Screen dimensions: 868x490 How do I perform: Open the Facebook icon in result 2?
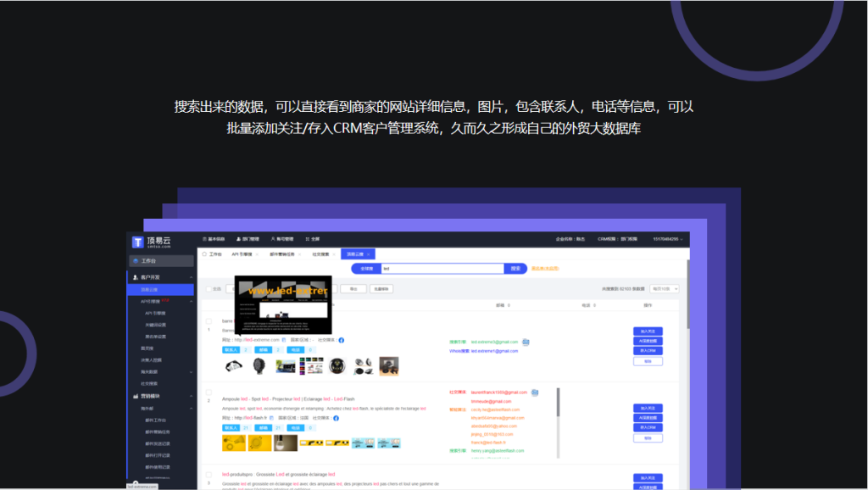click(x=337, y=418)
